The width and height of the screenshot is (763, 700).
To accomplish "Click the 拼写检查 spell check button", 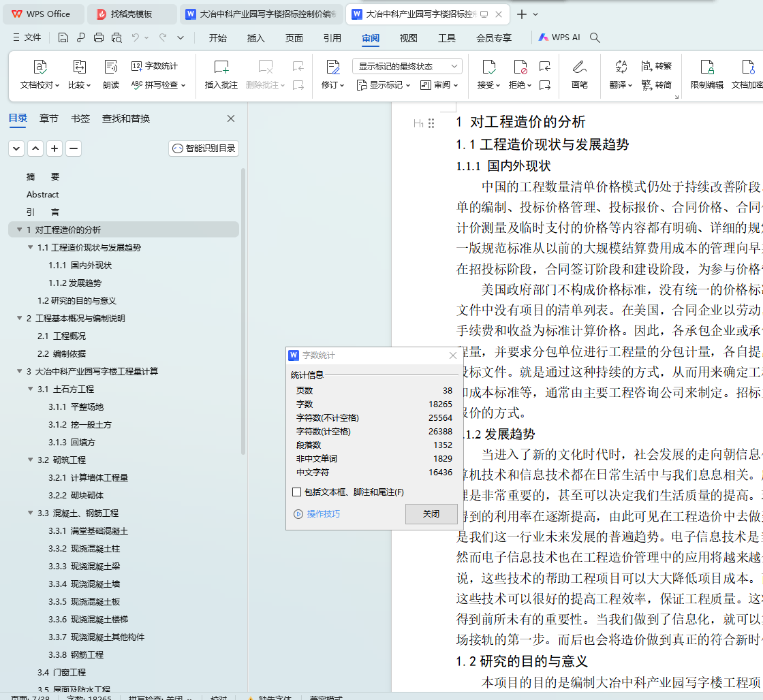I will pyautogui.click(x=158, y=85).
